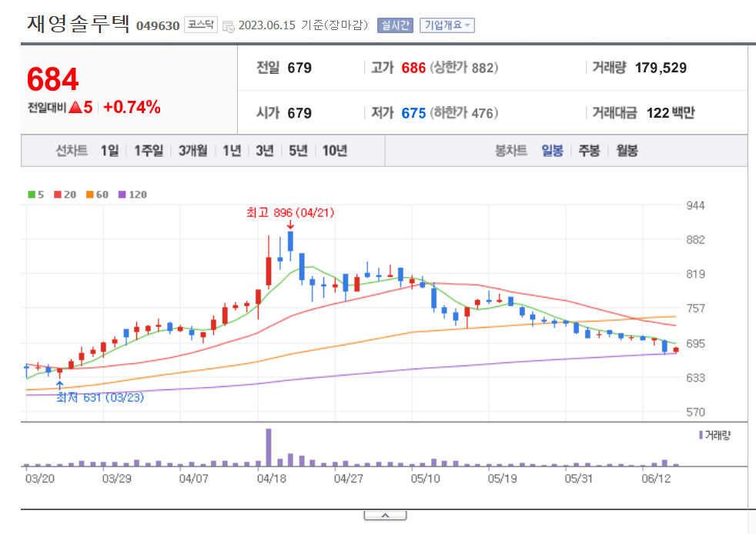756x534 pixels.
Task: Click the 재영솔루텍 company title
Action: point(78,24)
